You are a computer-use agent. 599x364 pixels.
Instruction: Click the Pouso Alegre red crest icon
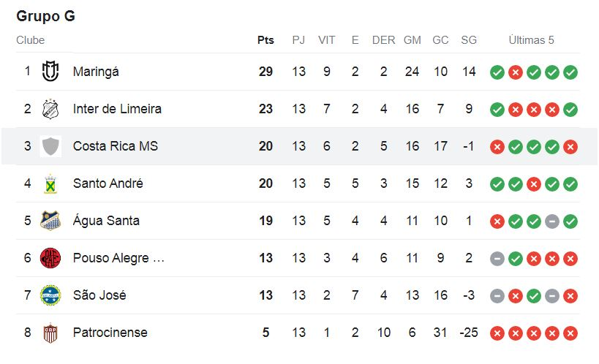point(50,258)
